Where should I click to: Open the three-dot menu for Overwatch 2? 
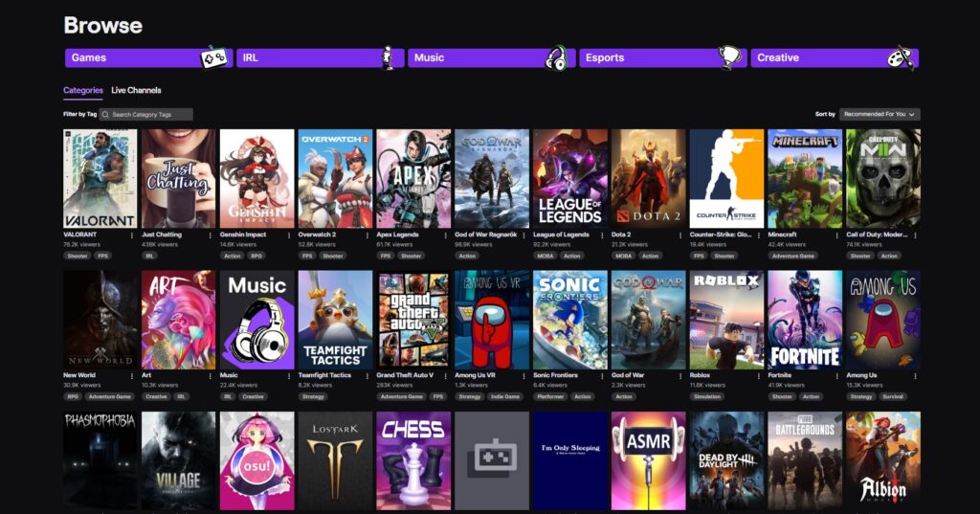tap(367, 235)
